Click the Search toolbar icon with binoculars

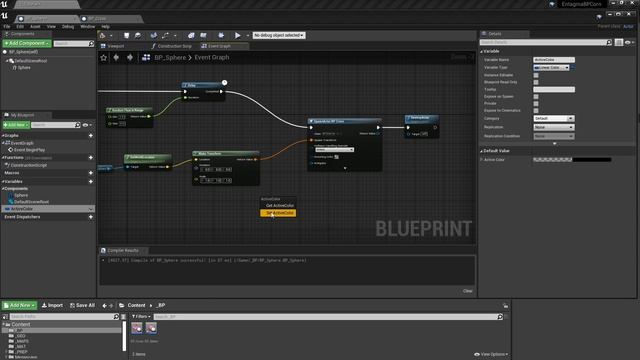154,36
